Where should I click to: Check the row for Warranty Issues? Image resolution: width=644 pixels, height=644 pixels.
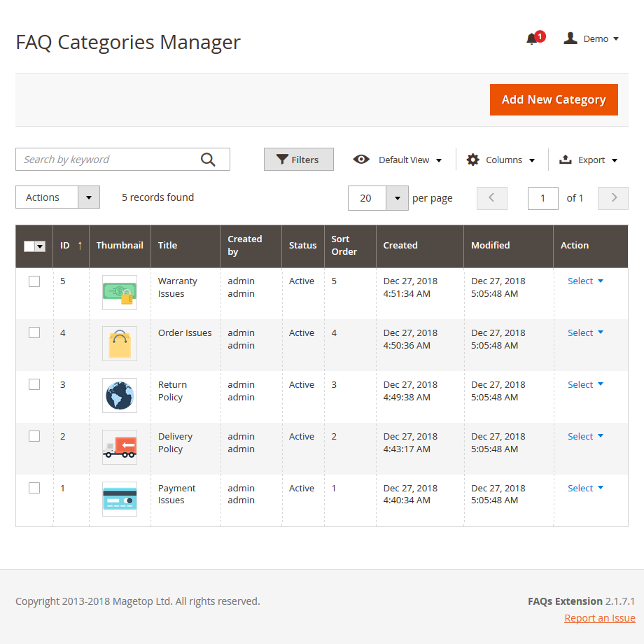tap(34, 281)
